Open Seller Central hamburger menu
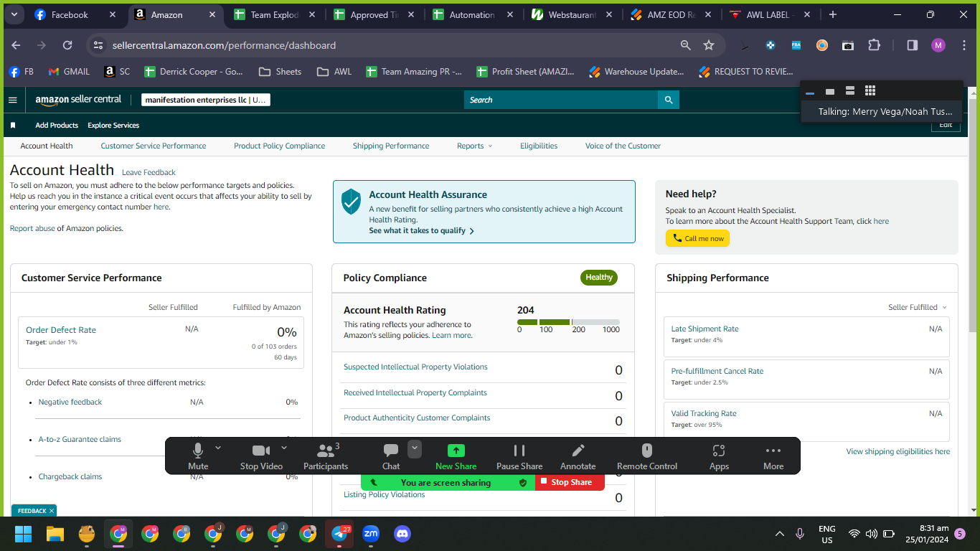 12,100
